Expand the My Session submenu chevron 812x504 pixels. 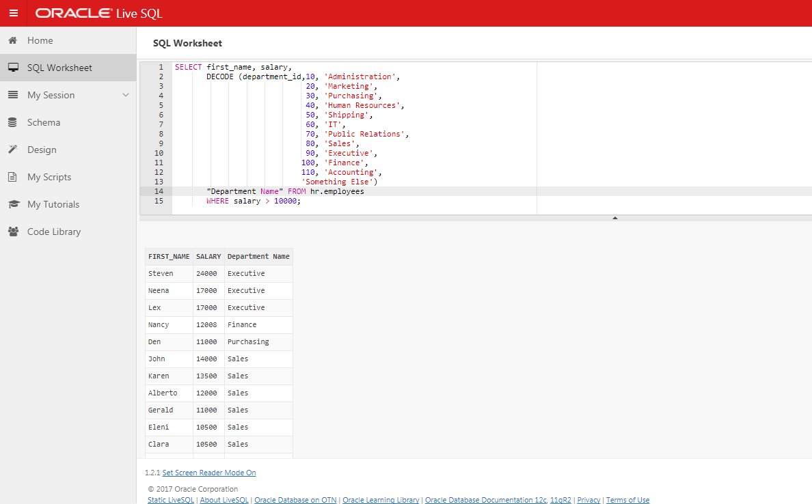[x=125, y=95]
